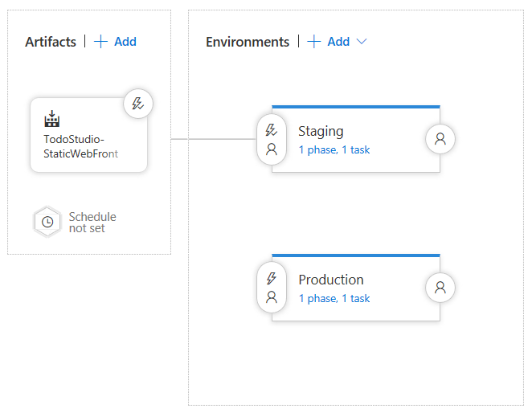Open Production post-deployment conditions person icon
The image size is (532, 417).
tap(440, 287)
